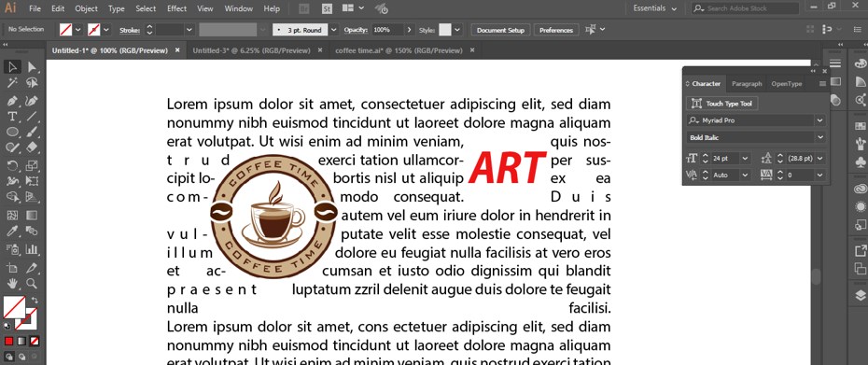The height and width of the screenshot is (365, 868).
Task: Select the Rotate tool
Action: coord(12,165)
